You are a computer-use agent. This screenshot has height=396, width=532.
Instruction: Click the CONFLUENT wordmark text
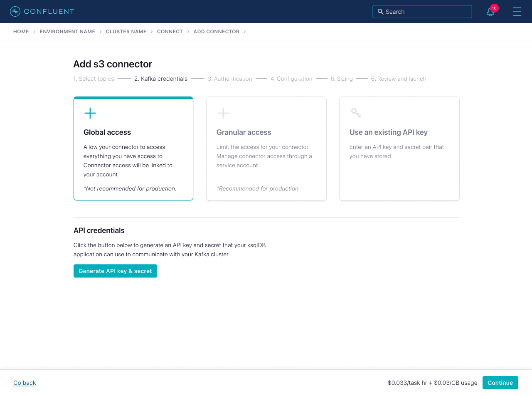(x=49, y=12)
